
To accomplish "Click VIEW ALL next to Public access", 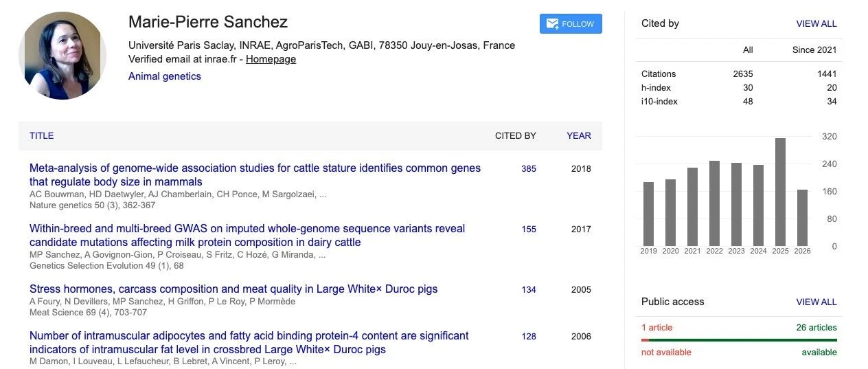I will (x=816, y=302).
